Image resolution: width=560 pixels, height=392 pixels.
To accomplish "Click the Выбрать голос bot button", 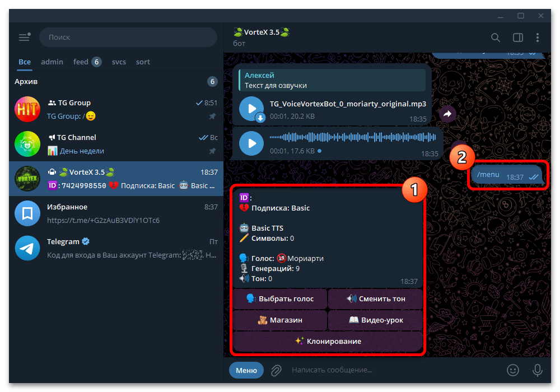I will [280, 299].
